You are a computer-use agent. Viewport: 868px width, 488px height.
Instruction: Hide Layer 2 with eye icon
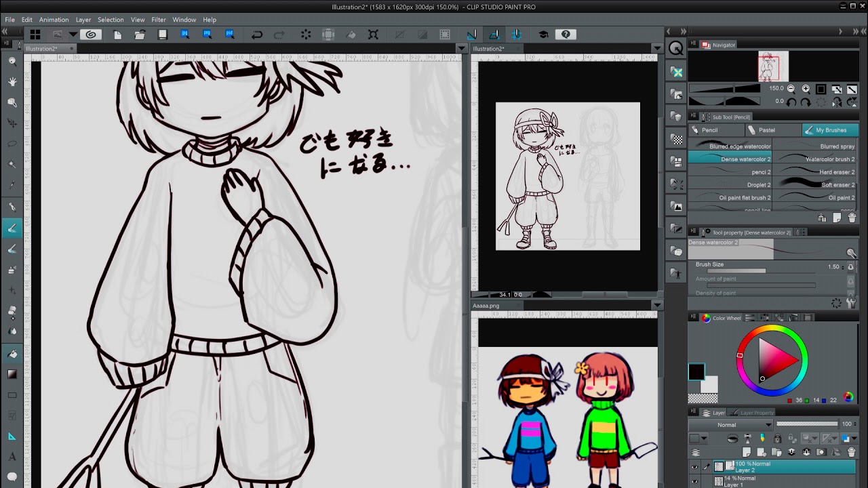(x=694, y=466)
